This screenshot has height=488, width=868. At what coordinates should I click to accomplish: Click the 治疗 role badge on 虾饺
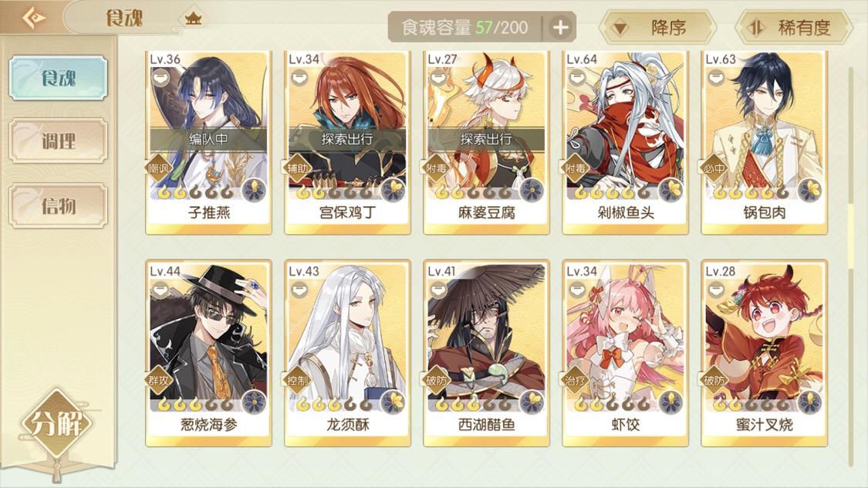[x=575, y=381]
